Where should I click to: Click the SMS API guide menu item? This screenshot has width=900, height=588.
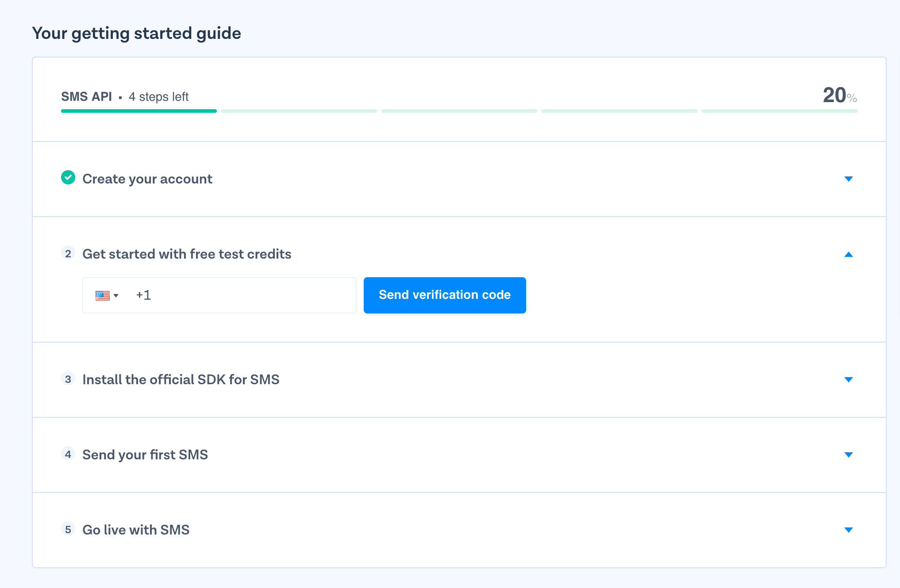pyautogui.click(x=86, y=96)
